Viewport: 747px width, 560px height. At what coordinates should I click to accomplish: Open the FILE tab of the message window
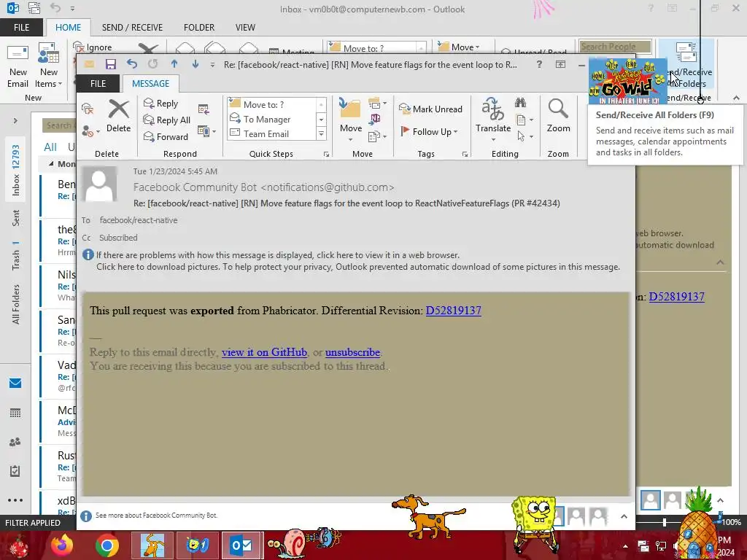point(98,83)
